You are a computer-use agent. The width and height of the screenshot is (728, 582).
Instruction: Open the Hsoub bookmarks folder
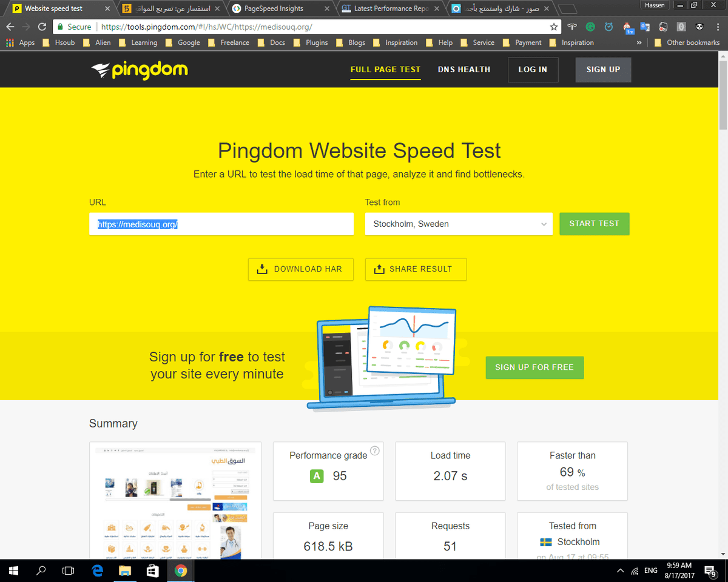click(58, 42)
